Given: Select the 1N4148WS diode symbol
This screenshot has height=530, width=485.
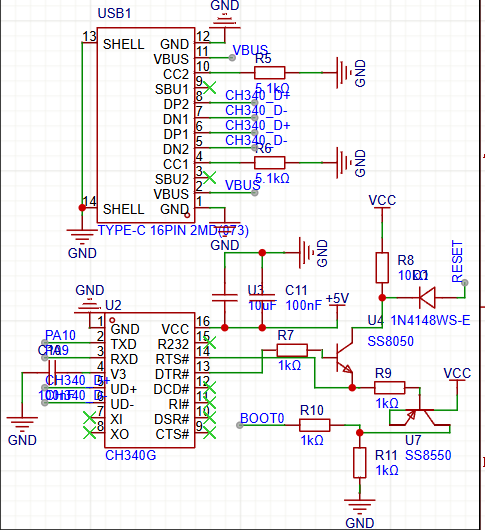Looking at the screenshot, I should click(427, 297).
